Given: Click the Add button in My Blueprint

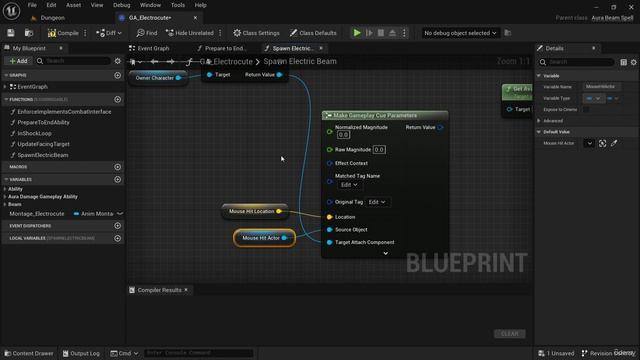Looking at the screenshot, I should tap(18, 61).
